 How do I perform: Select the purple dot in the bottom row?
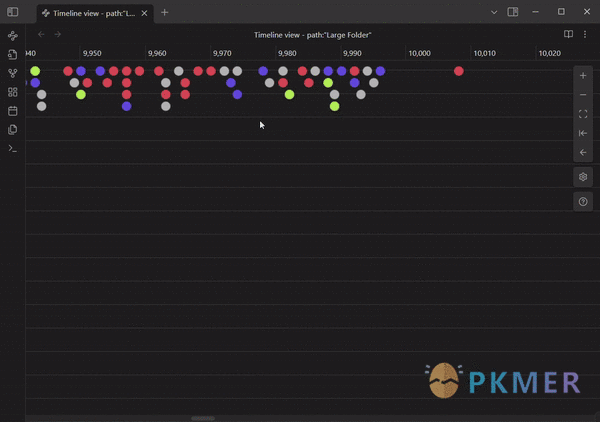point(127,106)
